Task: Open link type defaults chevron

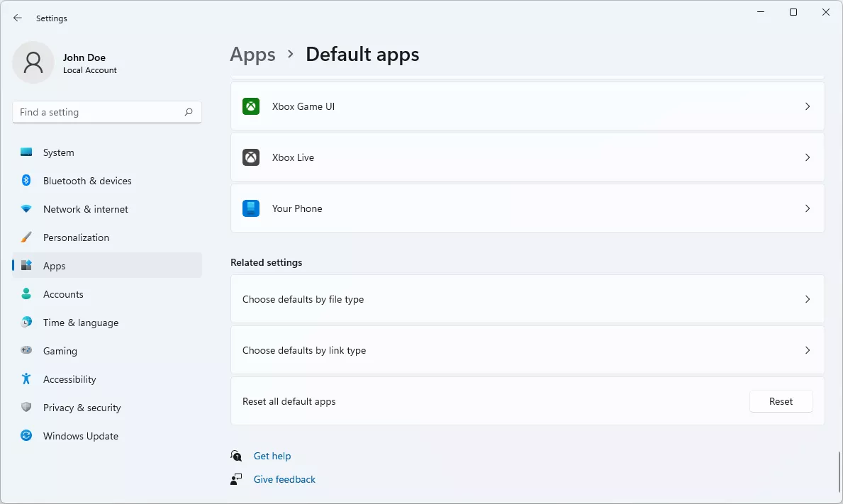Action: pos(808,350)
